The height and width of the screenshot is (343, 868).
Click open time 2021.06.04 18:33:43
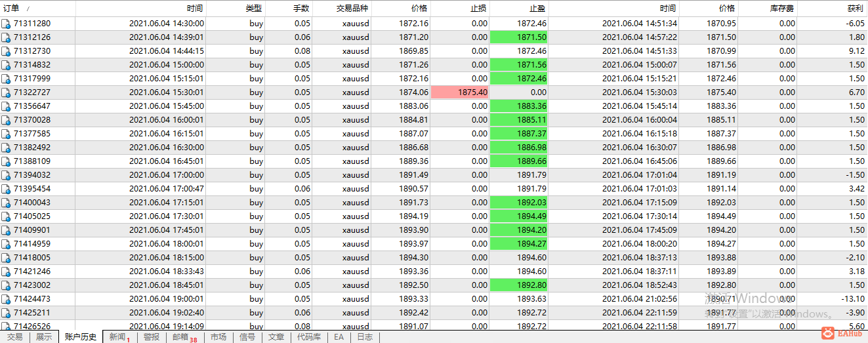click(x=167, y=272)
